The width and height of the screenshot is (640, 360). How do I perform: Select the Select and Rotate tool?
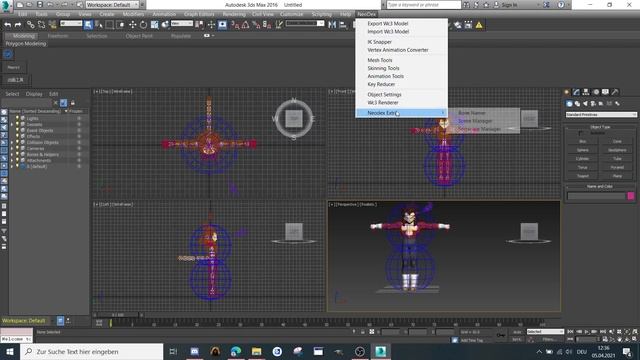(143, 25)
